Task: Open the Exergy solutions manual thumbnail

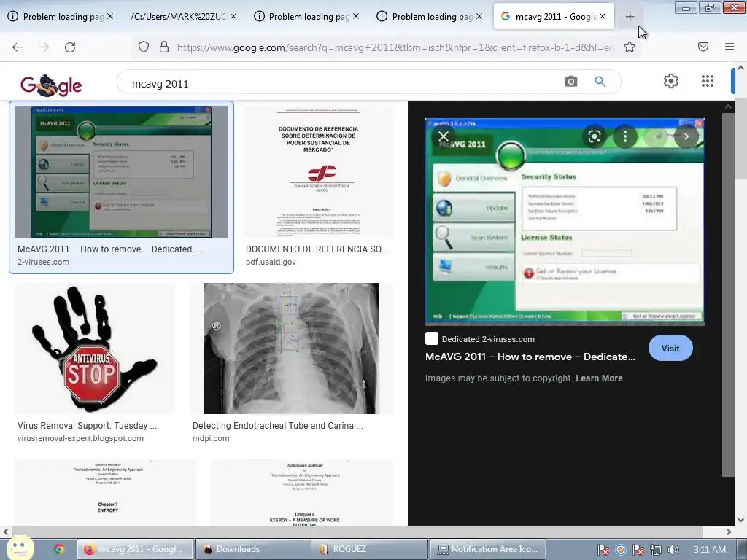Action: (302, 493)
